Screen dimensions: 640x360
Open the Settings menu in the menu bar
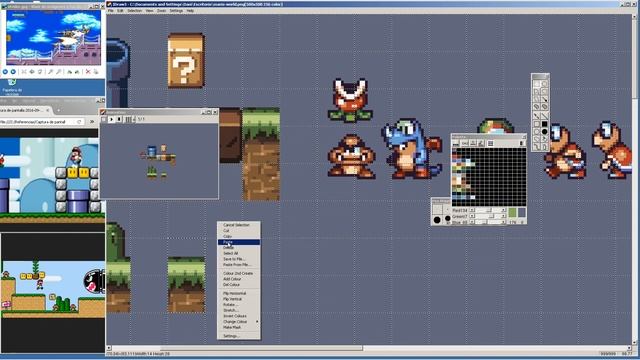click(x=176, y=11)
